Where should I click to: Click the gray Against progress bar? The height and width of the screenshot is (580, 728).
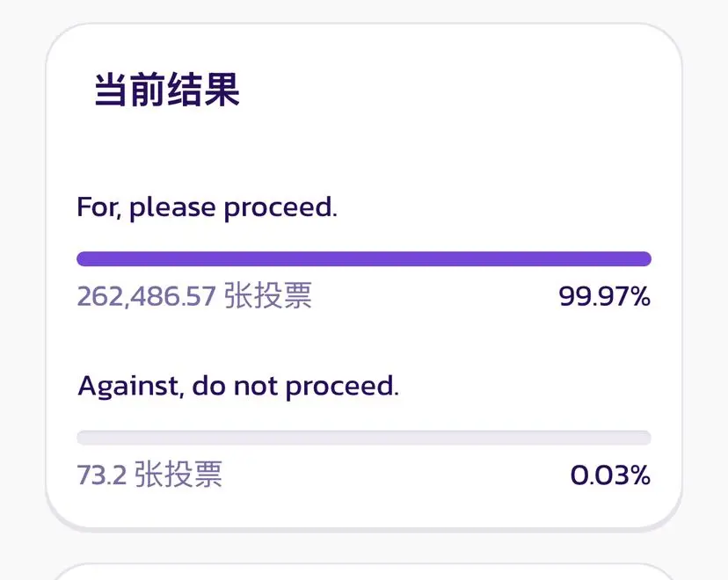[x=364, y=438]
